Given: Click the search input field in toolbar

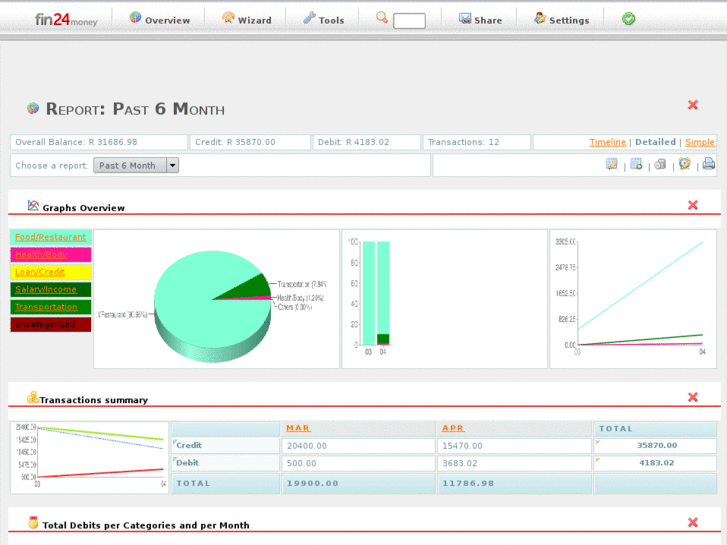Looking at the screenshot, I should [409, 20].
